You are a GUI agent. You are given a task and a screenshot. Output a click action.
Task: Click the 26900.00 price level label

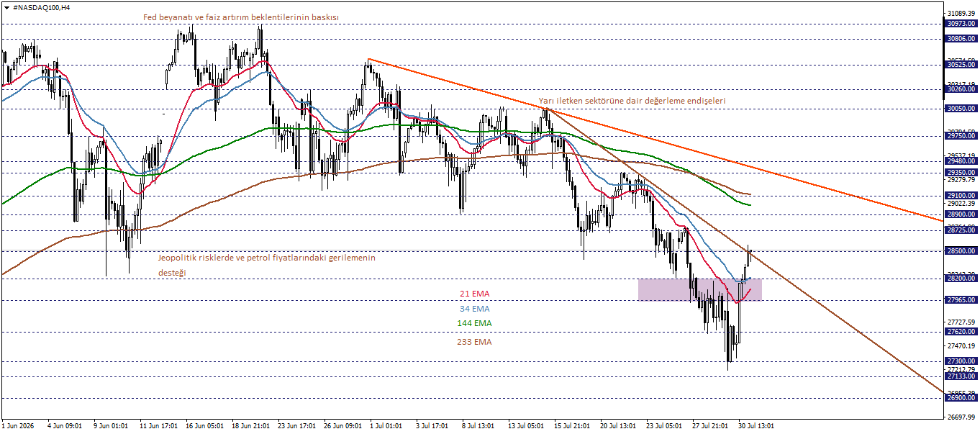[x=961, y=398]
